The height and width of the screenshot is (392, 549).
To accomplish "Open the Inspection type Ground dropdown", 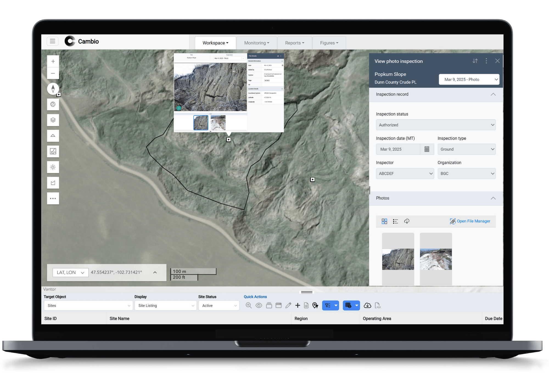I will click(466, 149).
